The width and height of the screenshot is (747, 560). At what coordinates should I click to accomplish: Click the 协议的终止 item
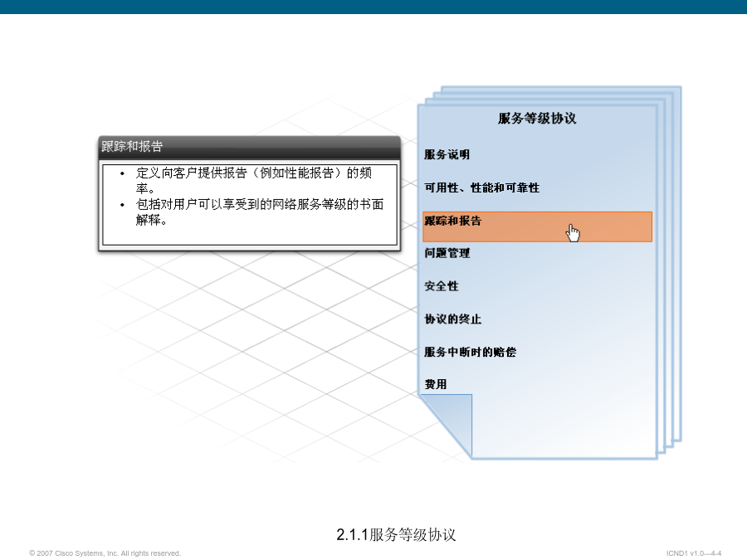tap(452, 319)
